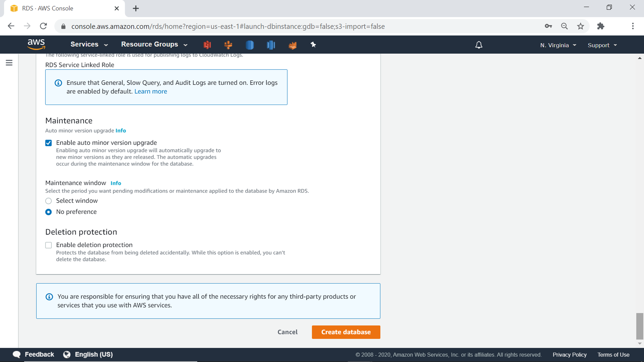Open the Support menu
This screenshot has height=362, width=644.
pyautogui.click(x=602, y=45)
